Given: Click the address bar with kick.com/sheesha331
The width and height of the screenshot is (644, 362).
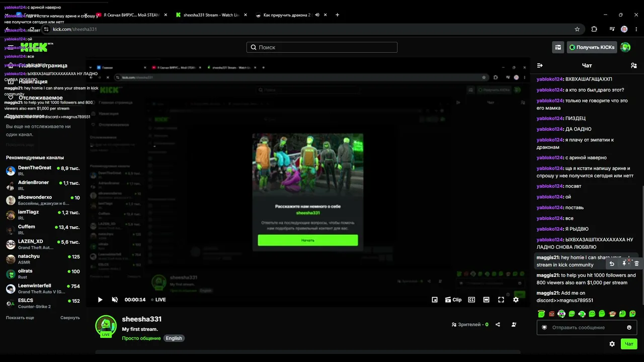Looking at the screenshot, I should [x=312, y=29].
